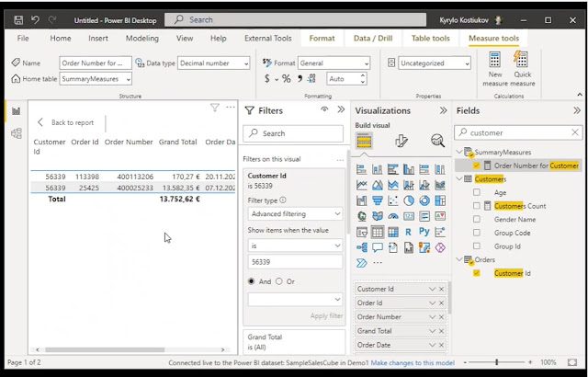The width and height of the screenshot is (588, 377).
Task: Open the Format General dropdown
Action: (x=334, y=63)
